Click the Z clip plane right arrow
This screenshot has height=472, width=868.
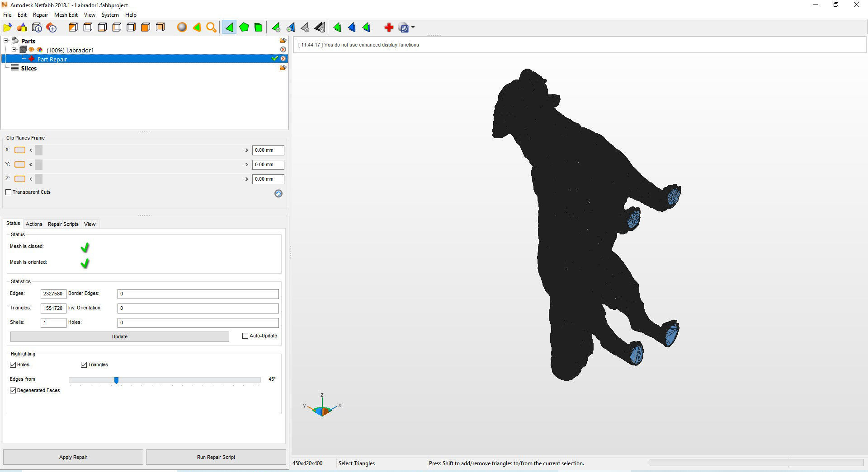247,179
